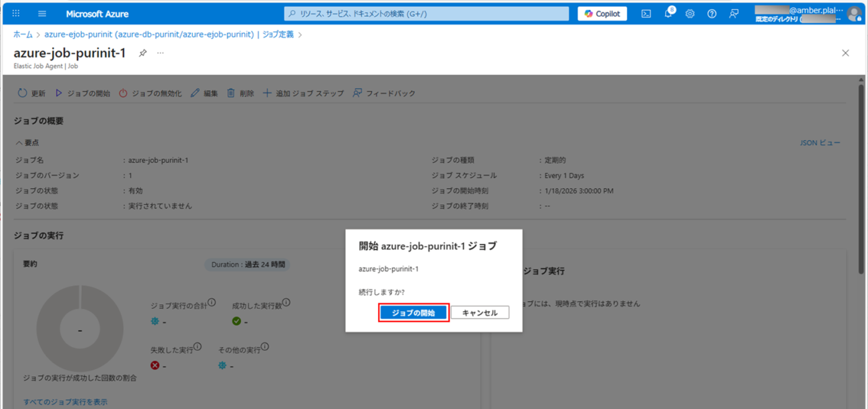Open Cloud Shell from top bar
This screenshot has height=409, width=868.
(x=646, y=13)
